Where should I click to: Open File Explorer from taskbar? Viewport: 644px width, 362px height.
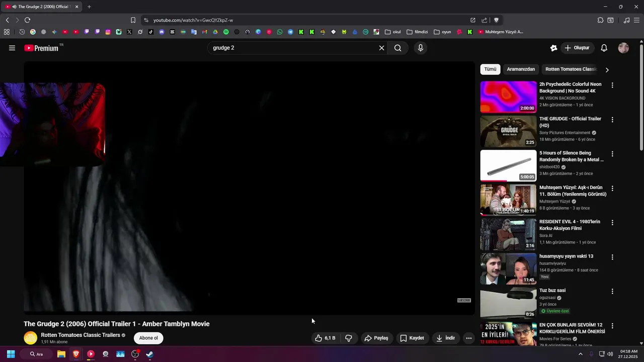[x=61, y=354]
